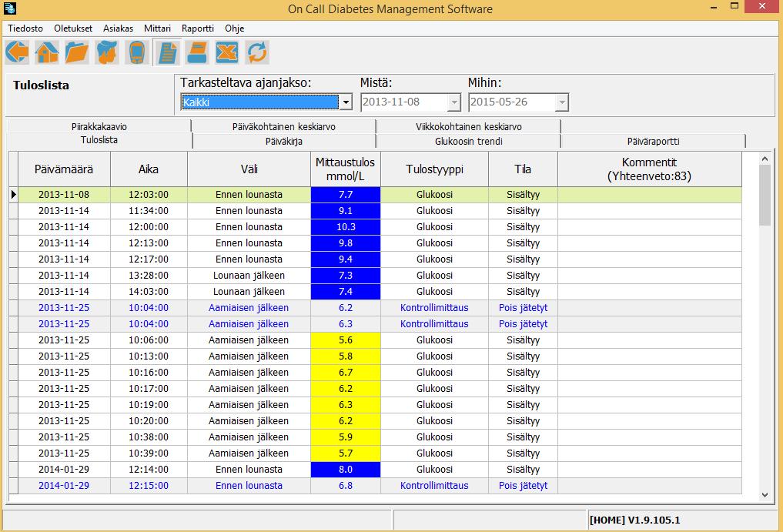Open the Mittari menu
The width and height of the screenshot is (783, 532).
(157, 28)
